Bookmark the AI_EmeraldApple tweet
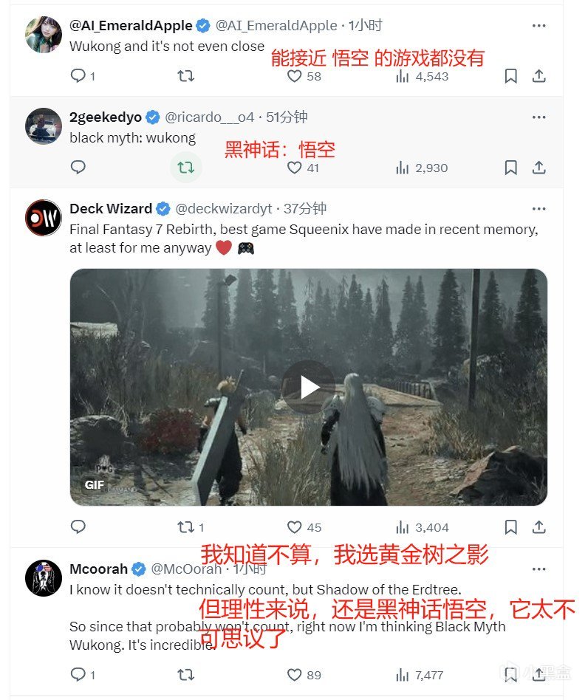The height and width of the screenshot is (700, 588). (510, 76)
